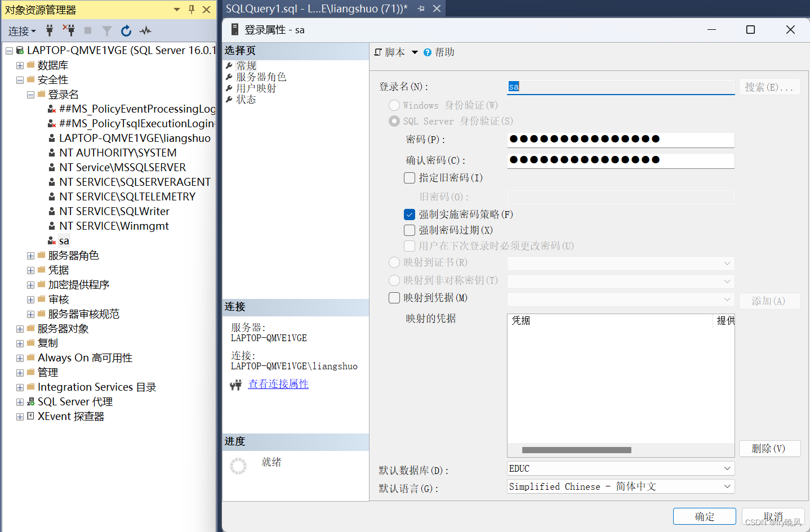This screenshot has height=532, width=810.
Task: Click the 登录名 input containing sa
Action: (620, 86)
